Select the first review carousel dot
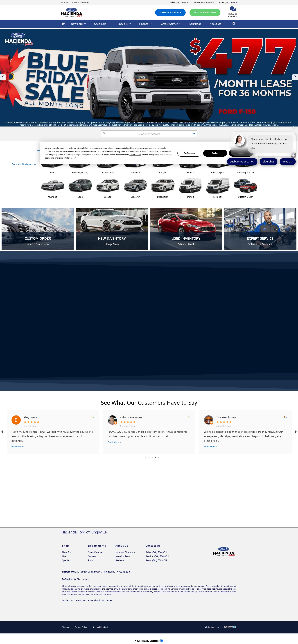The image size is (298, 644). pyautogui.click(x=146, y=457)
